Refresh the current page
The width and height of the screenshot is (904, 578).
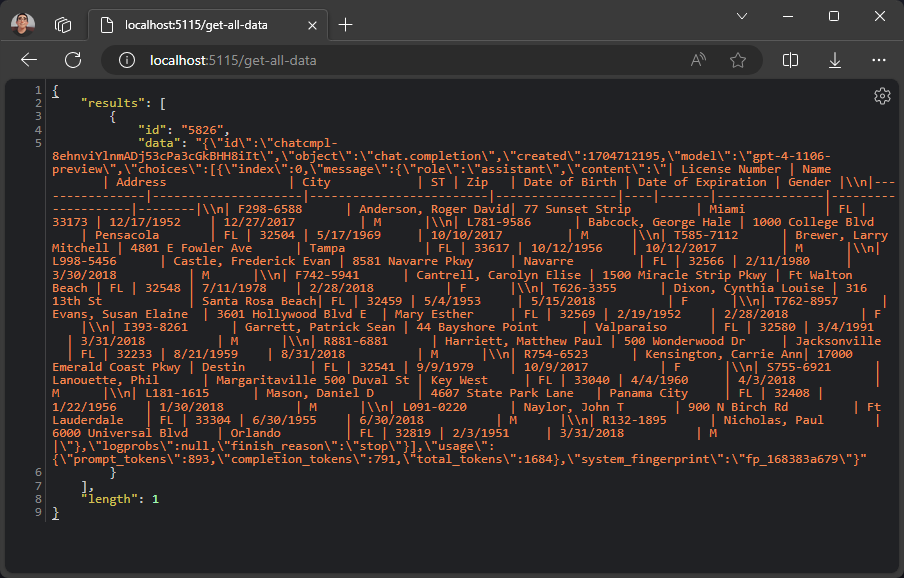[x=73, y=60]
